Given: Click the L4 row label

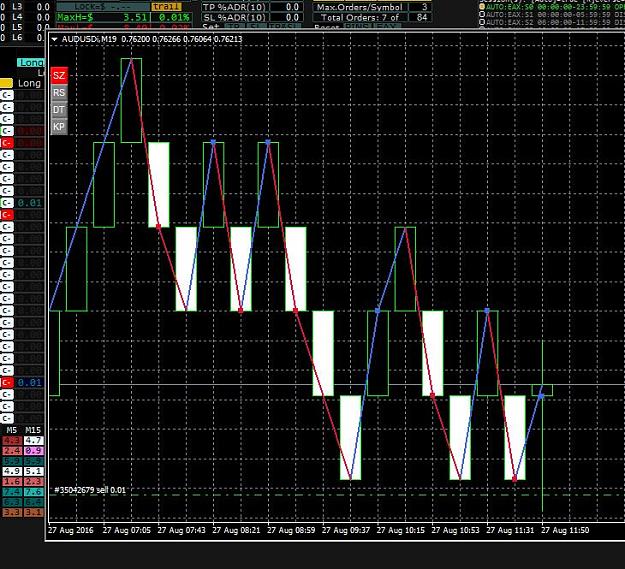Looking at the screenshot, I should [17, 17].
